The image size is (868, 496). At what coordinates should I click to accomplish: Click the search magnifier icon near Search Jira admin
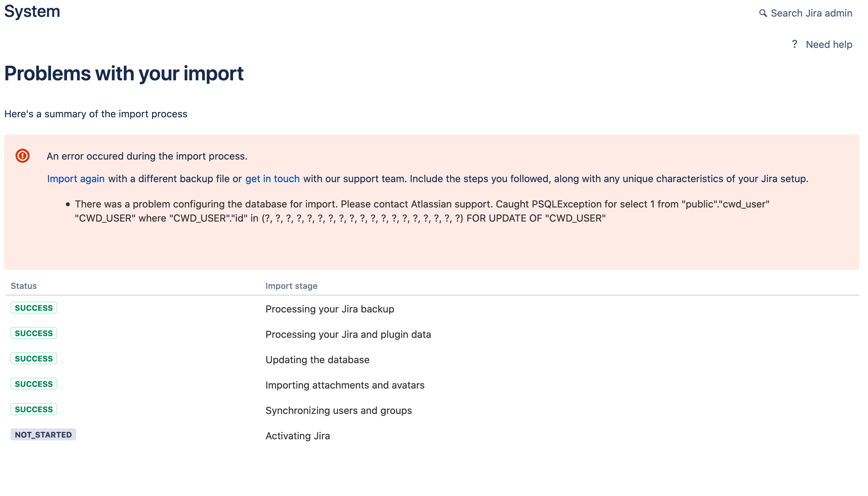(764, 13)
